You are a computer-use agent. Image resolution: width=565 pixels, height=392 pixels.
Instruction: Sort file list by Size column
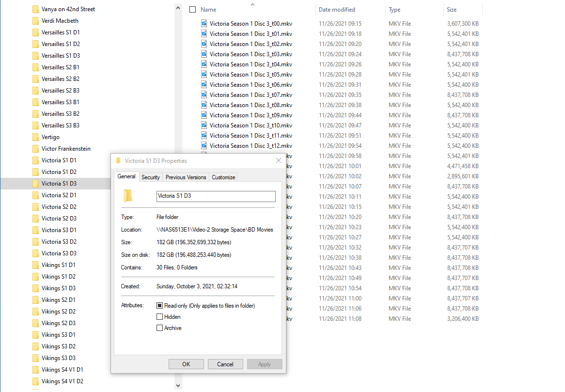pyautogui.click(x=452, y=10)
